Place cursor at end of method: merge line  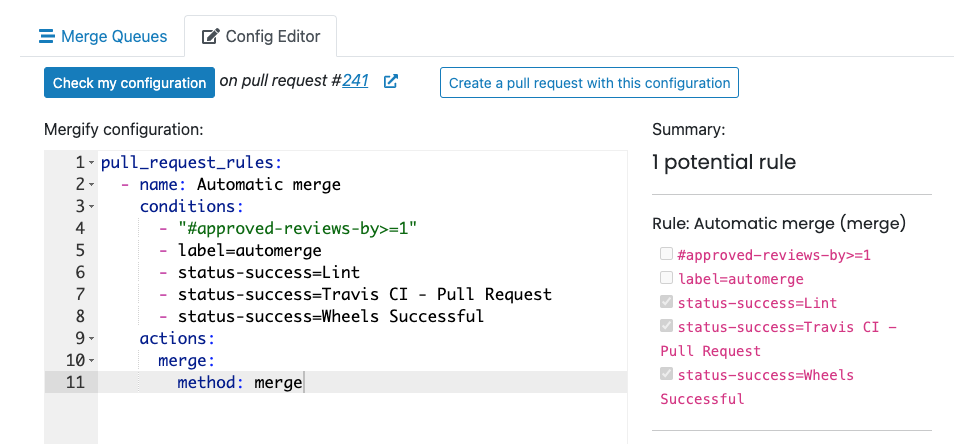click(x=303, y=382)
